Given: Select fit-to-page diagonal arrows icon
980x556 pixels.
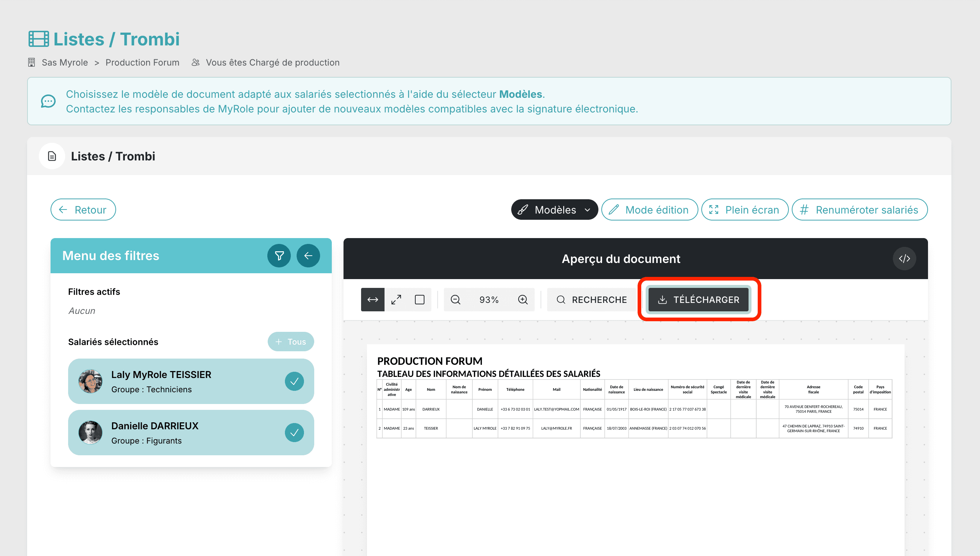Looking at the screenshot, I should click(x=396, y=300).
